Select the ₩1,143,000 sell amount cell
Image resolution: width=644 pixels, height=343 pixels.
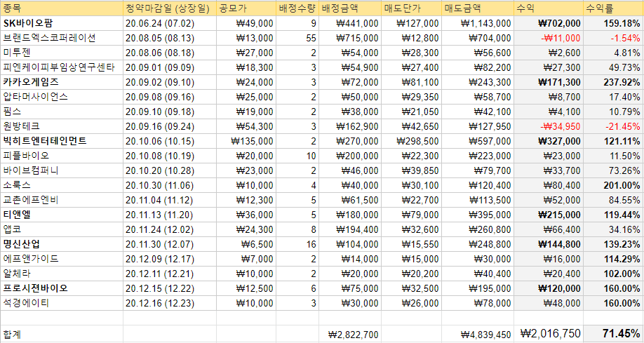click(478, 23)
